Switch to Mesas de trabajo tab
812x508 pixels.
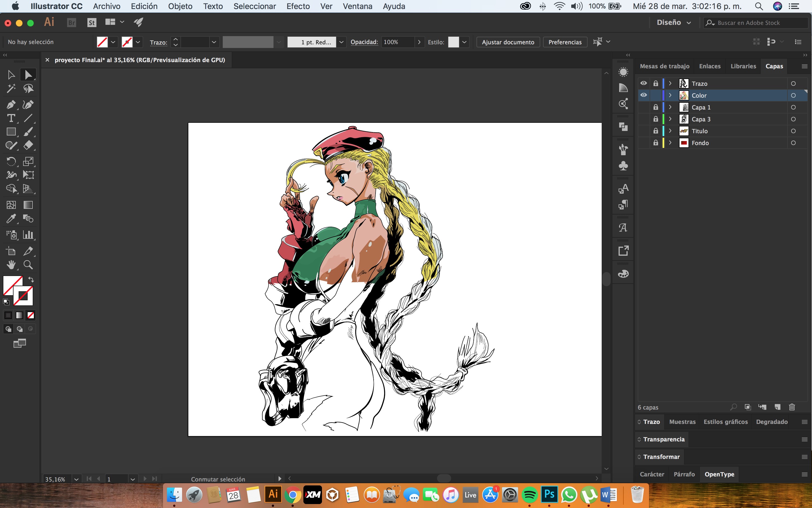[x=664, y=66]
